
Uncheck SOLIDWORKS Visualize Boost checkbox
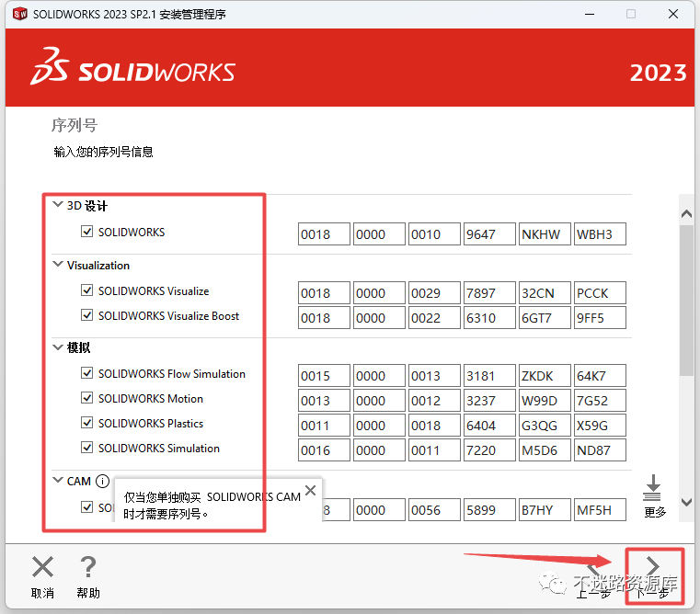[x=86, y=315]
